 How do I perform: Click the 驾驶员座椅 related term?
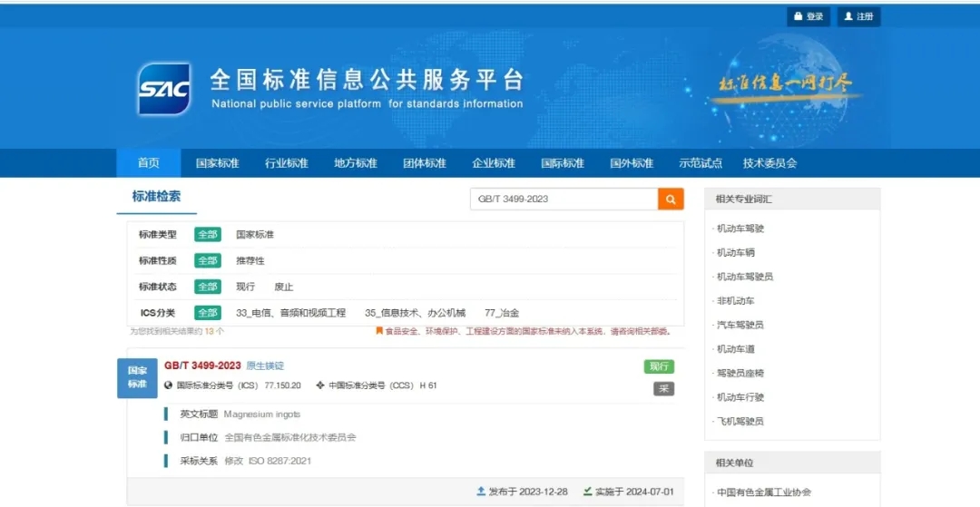(x=740, y=373)
